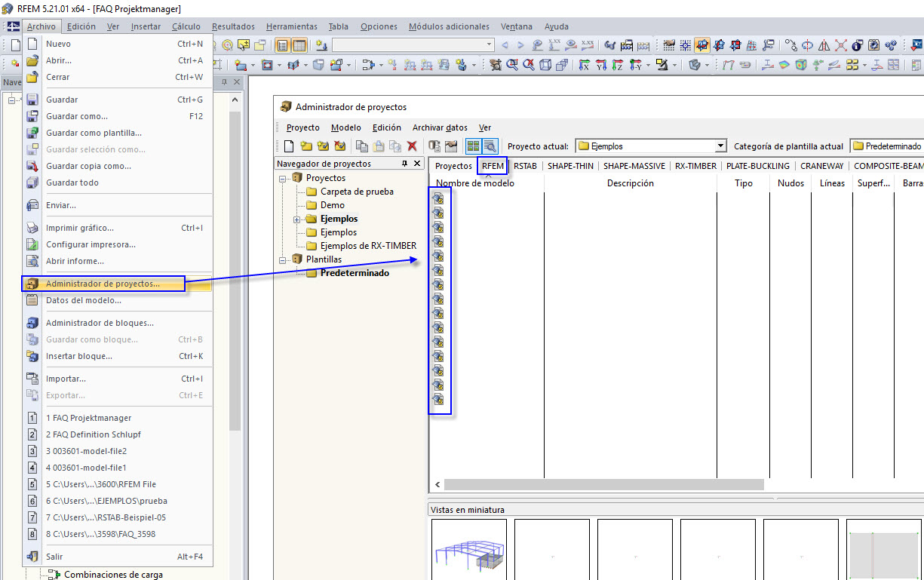Click the paste icon in project manager toolbar
Viewport: 924px width, 580px height.
coord(379,146)
